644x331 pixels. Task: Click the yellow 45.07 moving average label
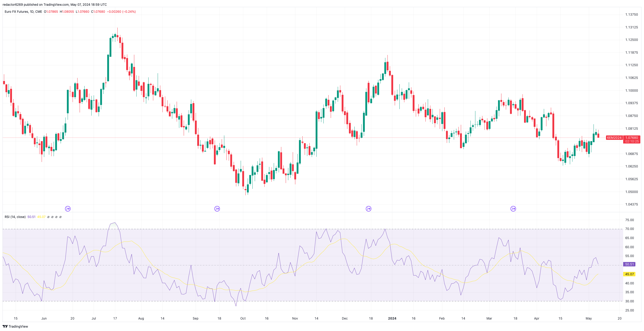tap(629, 274)
